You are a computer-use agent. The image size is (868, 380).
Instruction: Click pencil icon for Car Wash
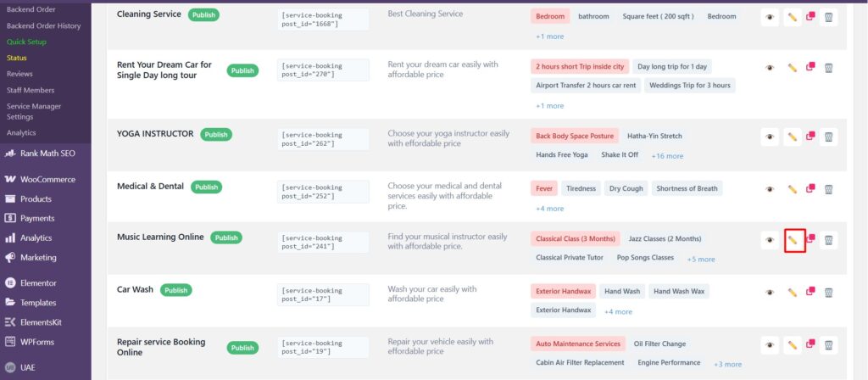coord(793,292)
